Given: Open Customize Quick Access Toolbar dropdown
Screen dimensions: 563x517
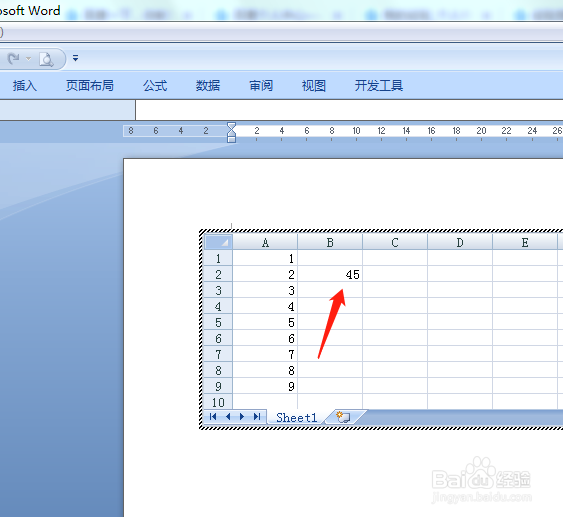Looking at the screenshot, I should 75,58.
